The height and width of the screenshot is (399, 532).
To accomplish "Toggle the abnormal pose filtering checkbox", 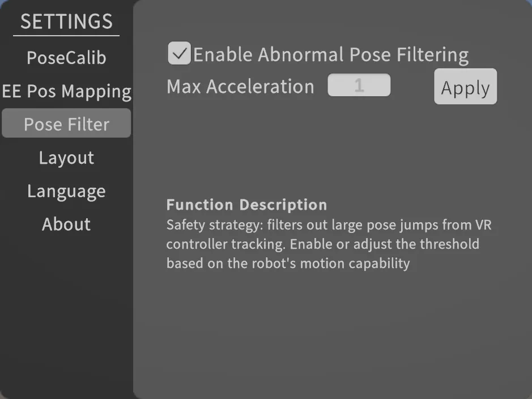I will [x=179, y=54].
